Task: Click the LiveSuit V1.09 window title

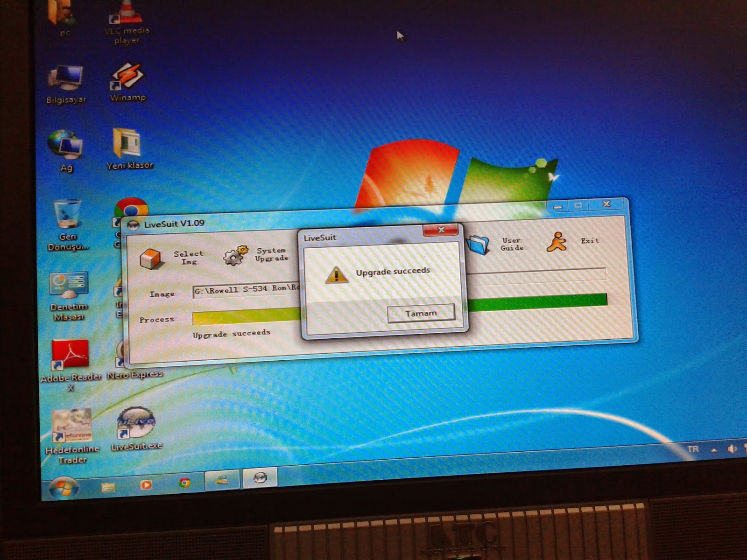Action: pyautogui.click(x=174, y=224)
